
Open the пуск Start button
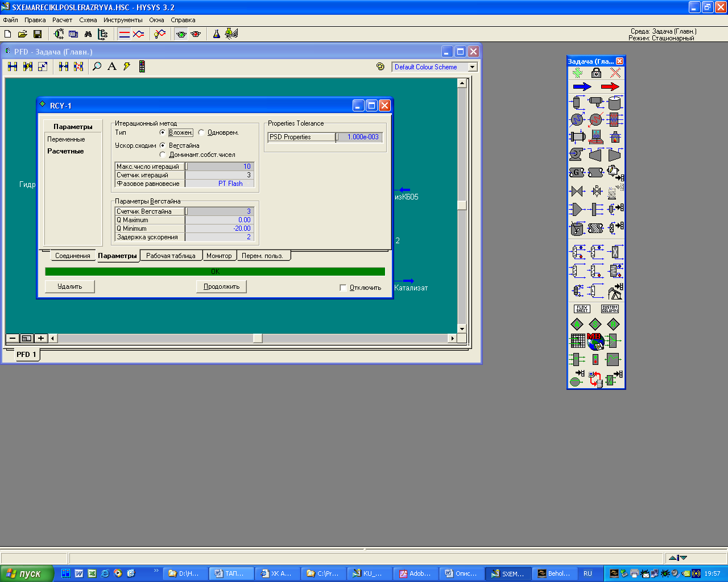pyautogui.click(x=26, y=573)
